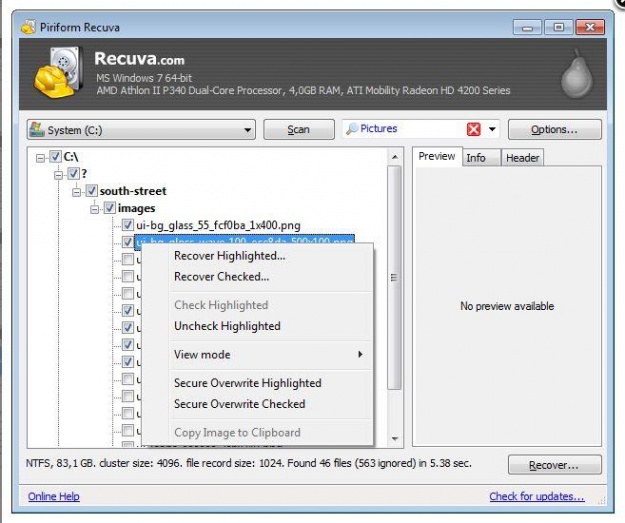Screen dimensions: 625x523
Task: Uncheck the images folder checkbox
Action: pos(109,208)
